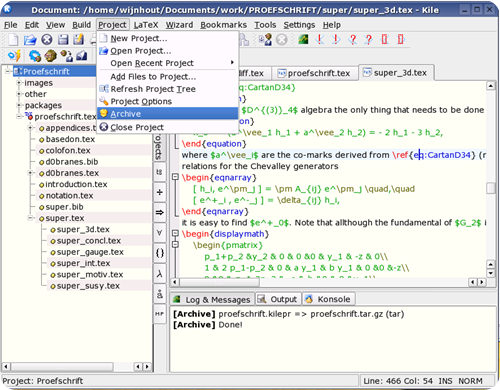Image resolution: width=500 pixels, height=390 pixels.
Task: Select the Archive menu item
Action: coord(167,114)
